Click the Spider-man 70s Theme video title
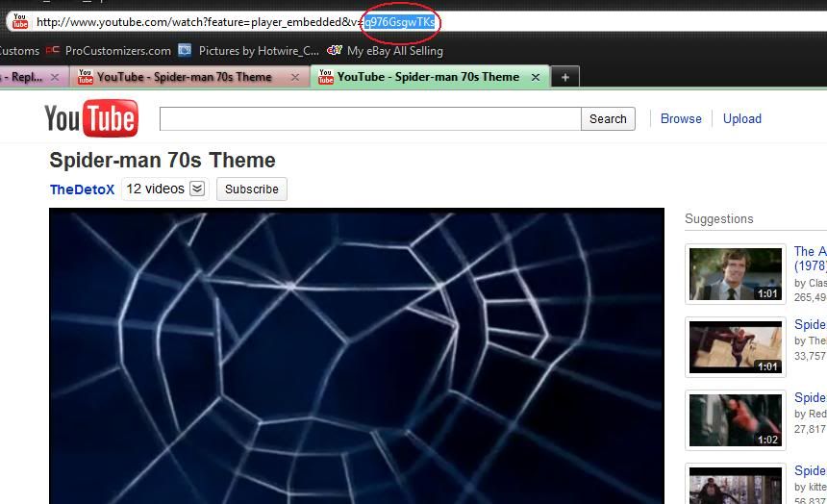This screenshot has height=504, width=827. 163,160
